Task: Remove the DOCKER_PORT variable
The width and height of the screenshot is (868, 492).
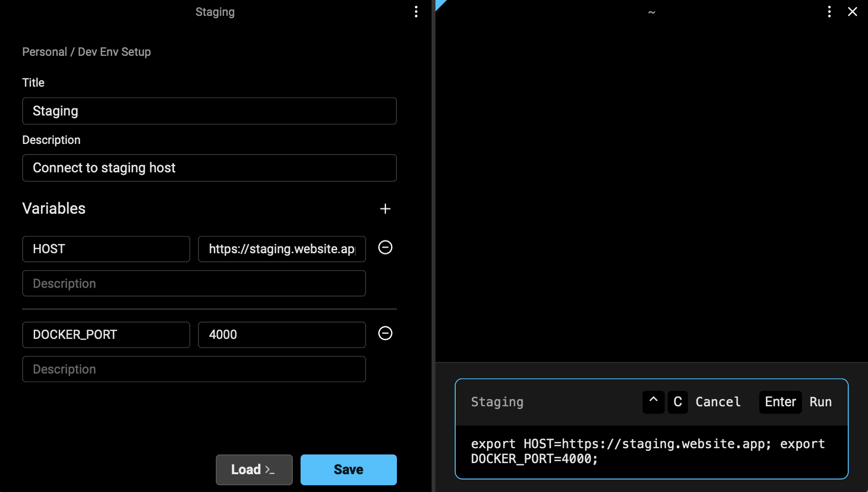Action: pyautogui.click(x=385, y=333)
